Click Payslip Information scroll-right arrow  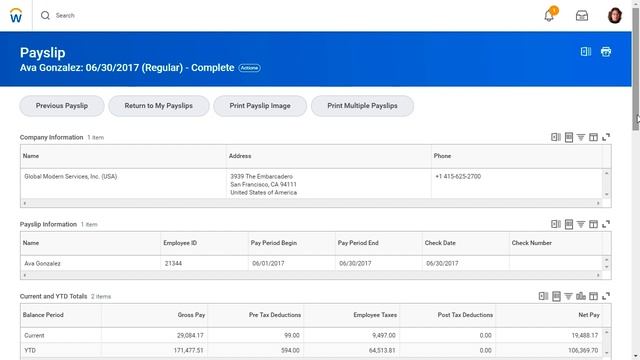pos(598,275)
